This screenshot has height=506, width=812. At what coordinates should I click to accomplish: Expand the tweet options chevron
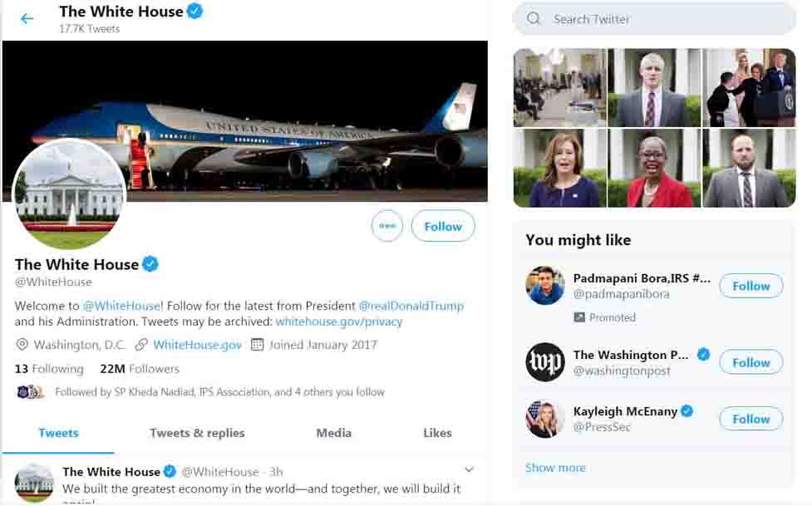pyautogui.click(x=469, y=470)
